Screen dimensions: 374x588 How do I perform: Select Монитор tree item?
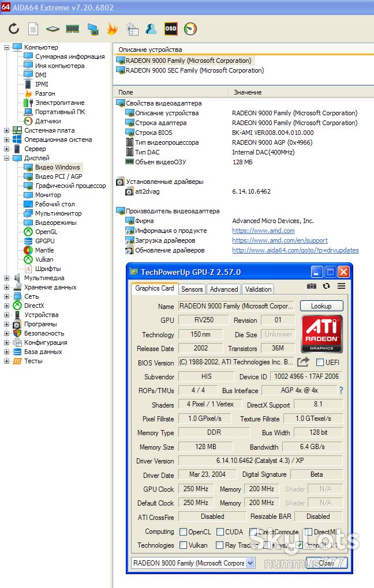[x=48, y=195]
